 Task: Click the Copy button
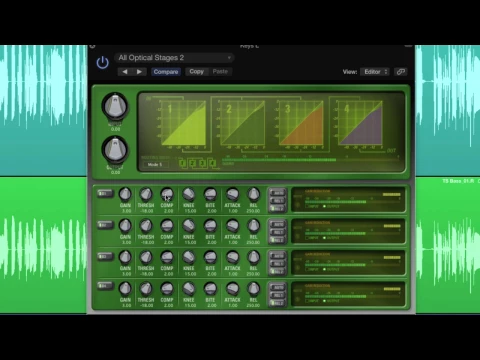[x=196, y=71]
